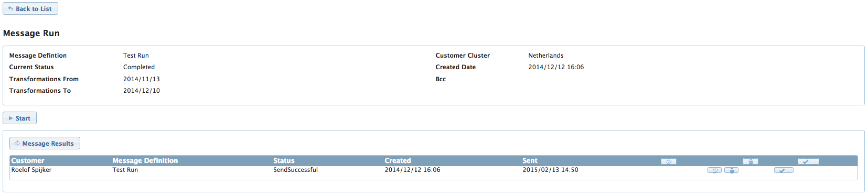Click the Completed current status value
The height and width of the screenshot is (196, 868).
[139, 67]
